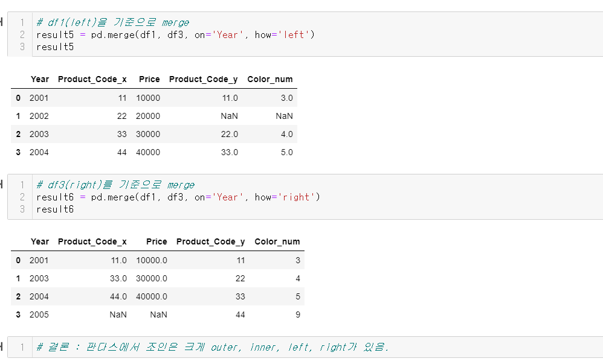The width and height of the screenshot is (603, 364).
Task: Click the 30000 price cell
Action: point(148,134)
